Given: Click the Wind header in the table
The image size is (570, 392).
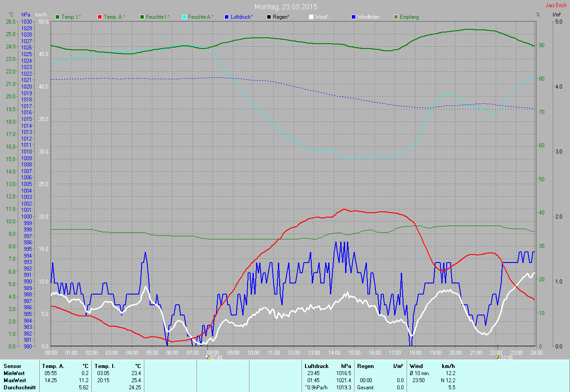Looking at the screenshot, I should tap(416, 366).
